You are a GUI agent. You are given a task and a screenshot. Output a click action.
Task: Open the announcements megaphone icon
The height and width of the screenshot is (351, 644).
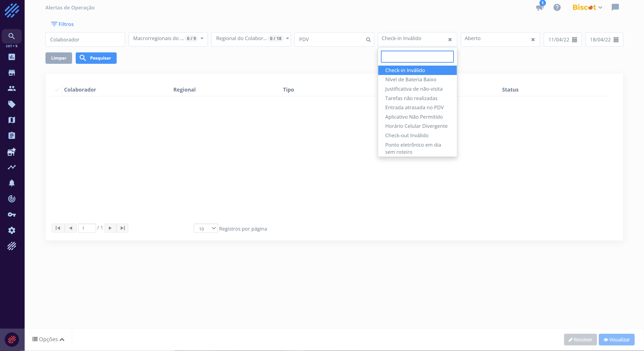coord(540,8)
